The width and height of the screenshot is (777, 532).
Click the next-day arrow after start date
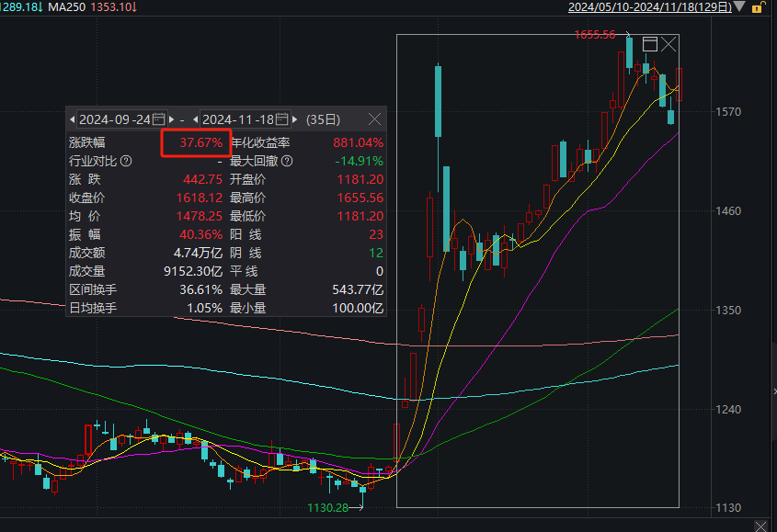[x=171, y=119]
